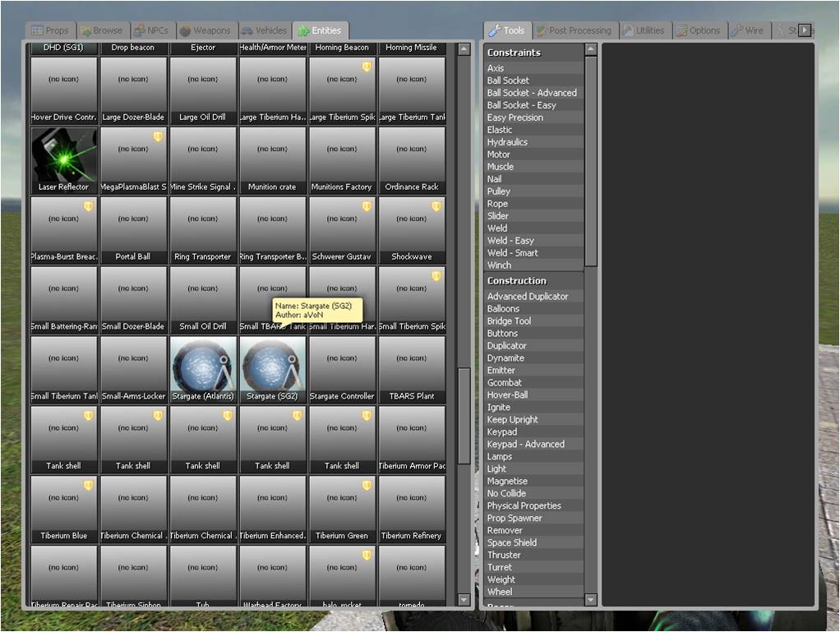840x632 pixels.
Task: Open the Options tab
Action: point(699,30)
